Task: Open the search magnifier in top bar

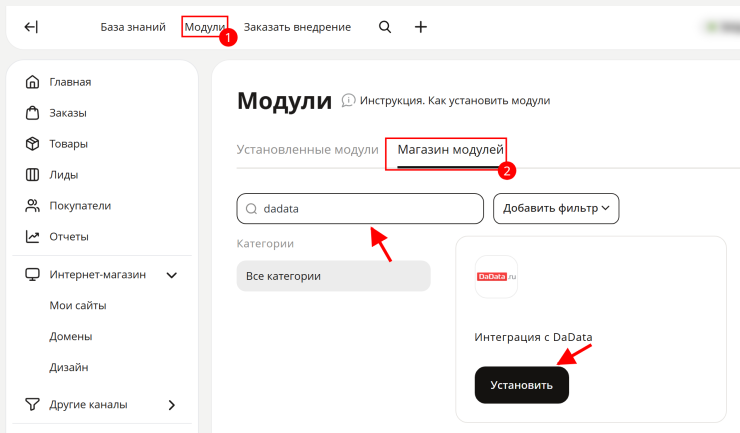Action: click(x=385, y=27)
